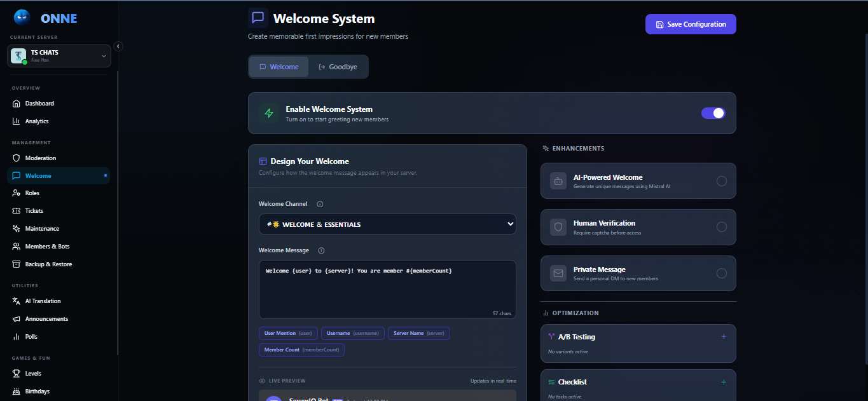Click the Tickets sidebar icon
This screenshot has height=401, width=868.
(x=16, y=210)
